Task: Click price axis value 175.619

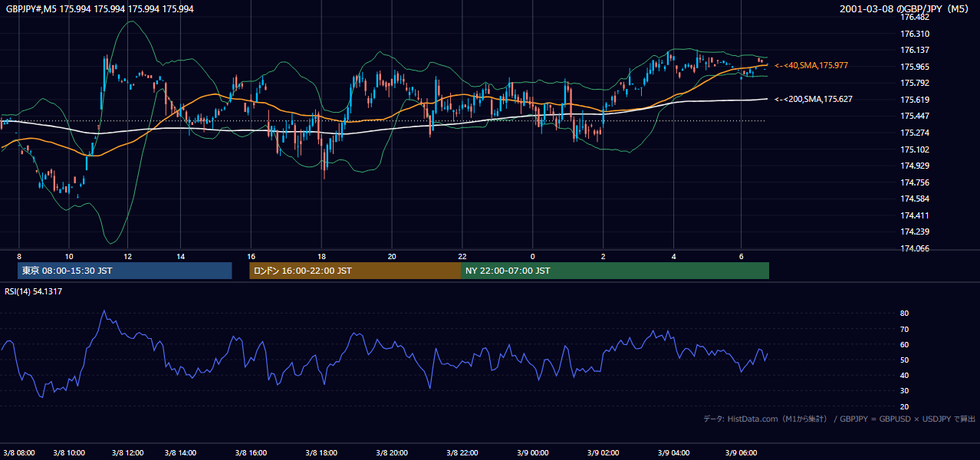Action: 914,100
